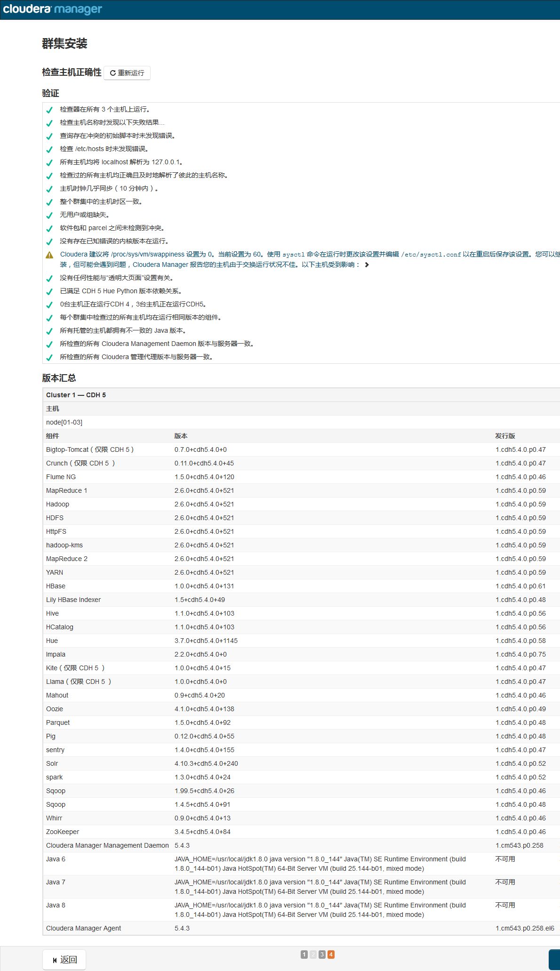Select the Kite component row

click(301, 668)
